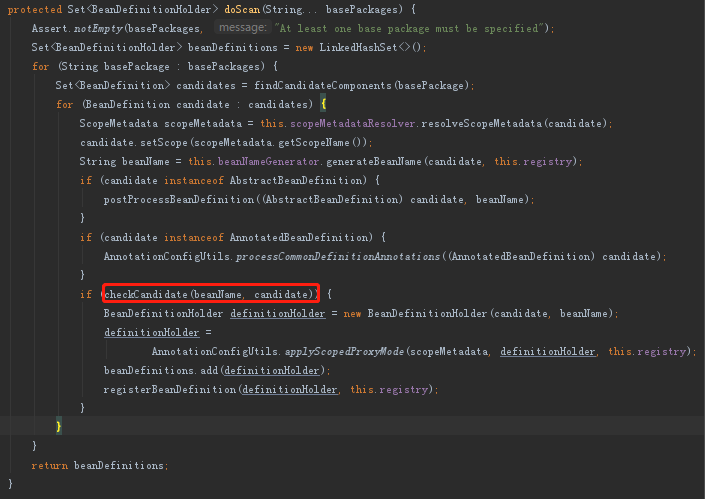Click AnnotatedBeanDefinition after the instanceof keyword

click(299, 237)
